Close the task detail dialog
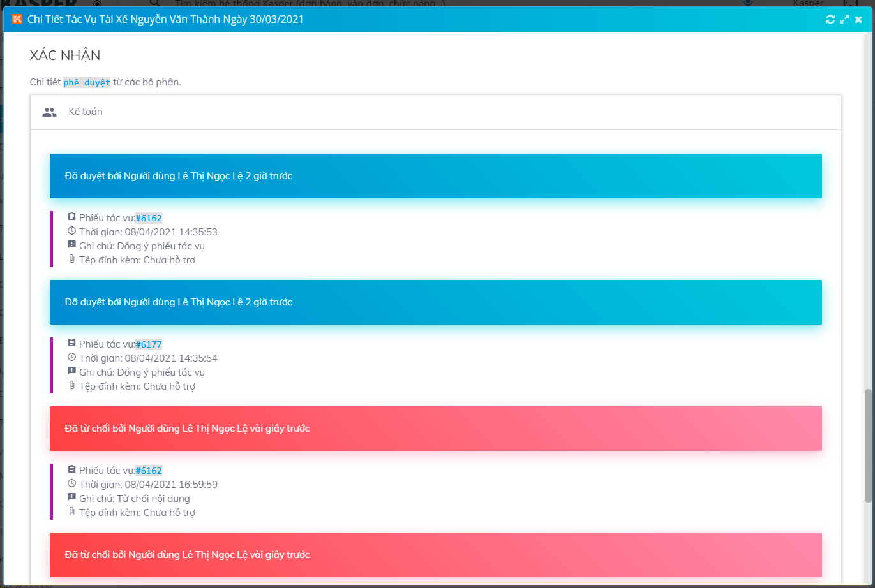The height and width of the screenshot is (588, 875). point(858,19)
